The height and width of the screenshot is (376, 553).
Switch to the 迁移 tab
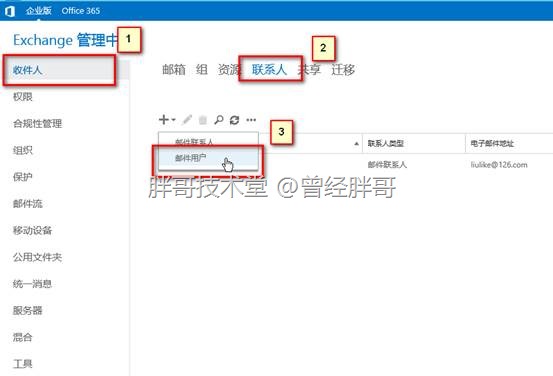tap(343, 69)
